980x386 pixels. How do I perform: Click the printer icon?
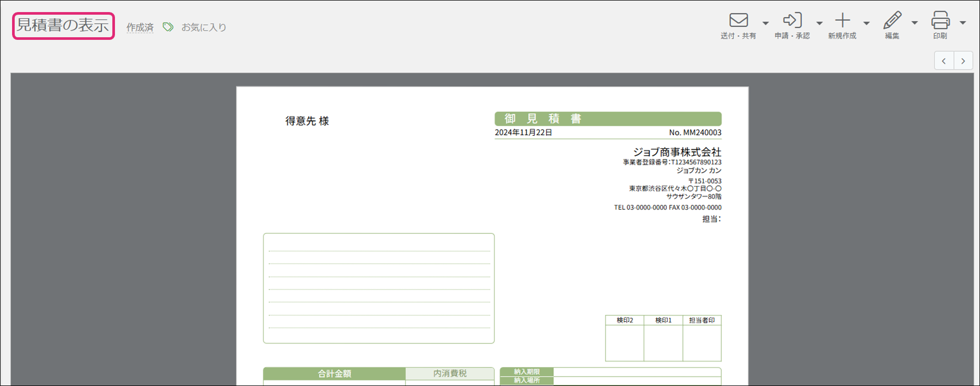click(x=940, y=20)
